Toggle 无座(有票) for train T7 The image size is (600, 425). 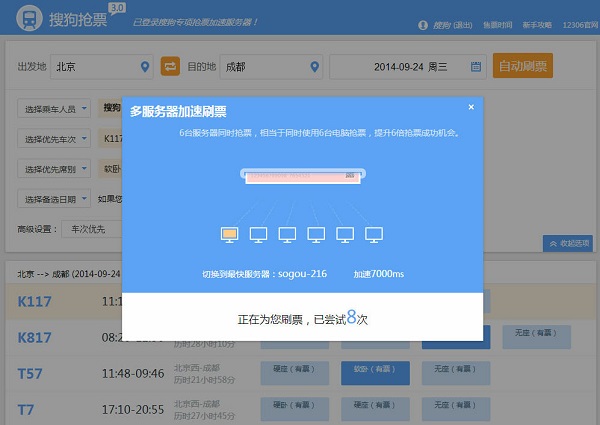pyautogui.click(x=456, y=409)
